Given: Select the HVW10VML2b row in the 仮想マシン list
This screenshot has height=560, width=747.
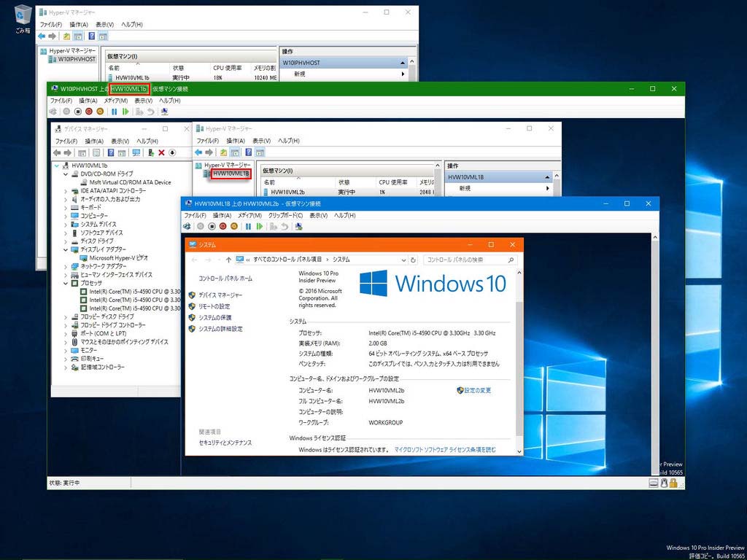Looking at the screenshot, I should coord(348,192).
